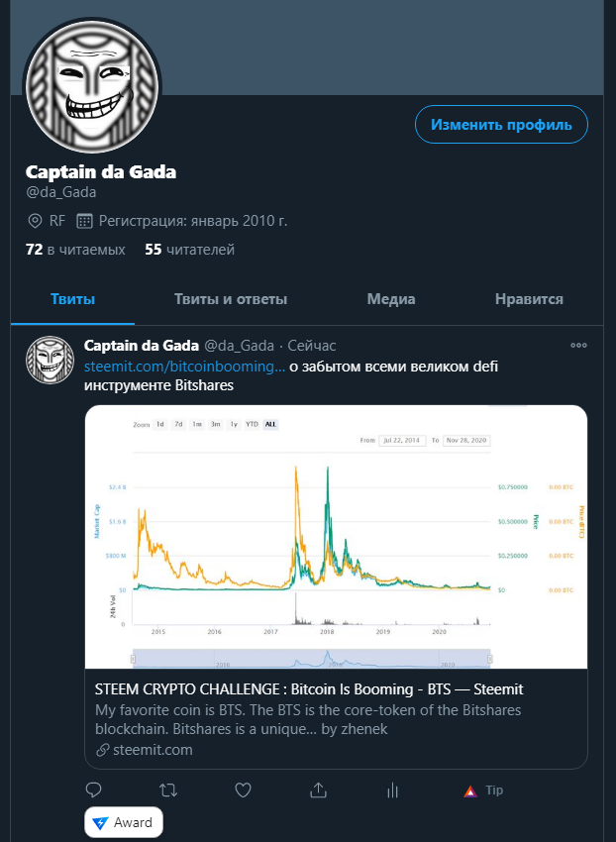Click the share tweet icon
Image resolution: width=616 pixels, height=842 pixels.
319,789
